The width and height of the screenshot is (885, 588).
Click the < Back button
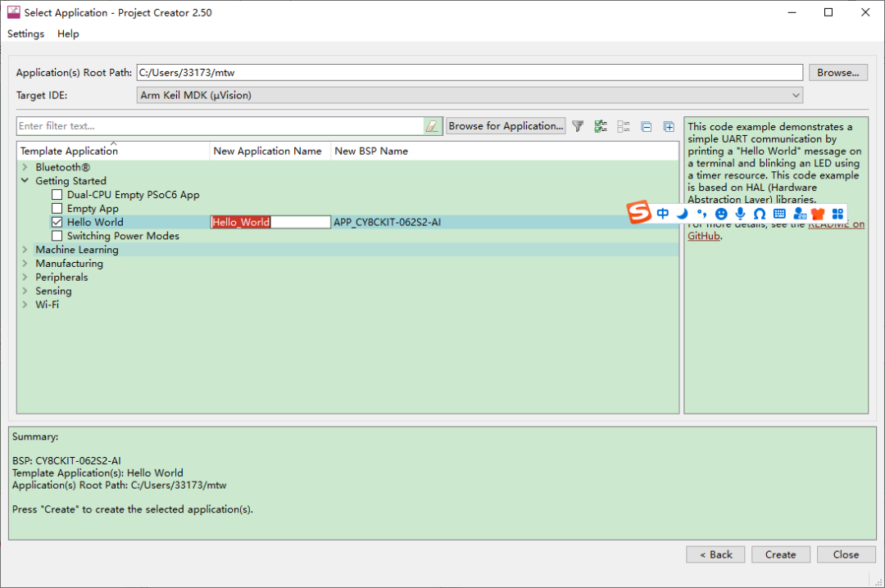tap(715, 554)
